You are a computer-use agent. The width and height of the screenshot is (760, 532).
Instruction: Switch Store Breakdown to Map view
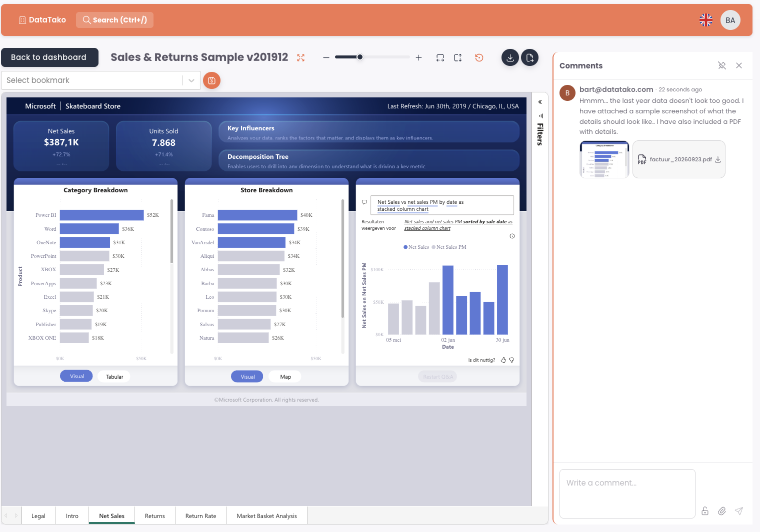[x=285, y=377]
